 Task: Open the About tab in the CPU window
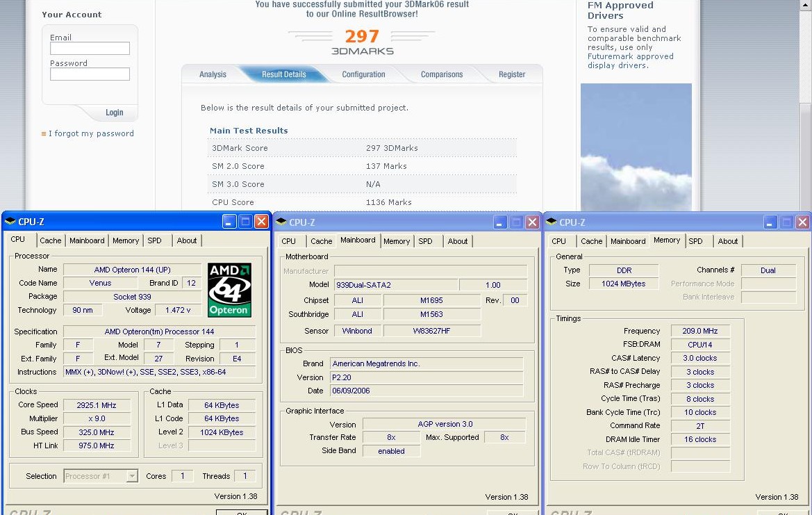(x=186, y=240)
